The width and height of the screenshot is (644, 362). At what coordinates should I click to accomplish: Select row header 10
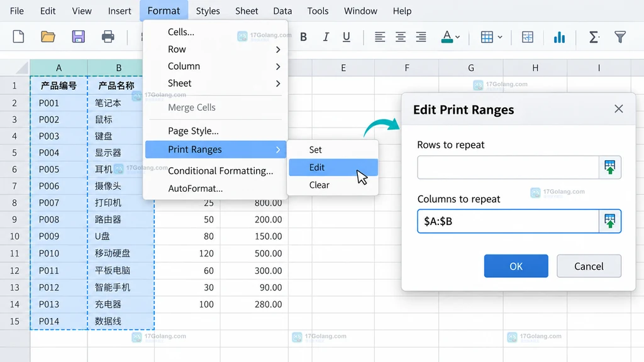(15, 236)
